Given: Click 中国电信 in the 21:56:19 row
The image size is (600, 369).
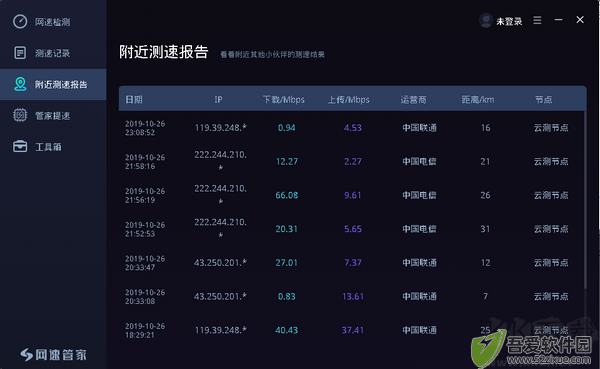Looking at the screenshot, I should coord(419,195).
